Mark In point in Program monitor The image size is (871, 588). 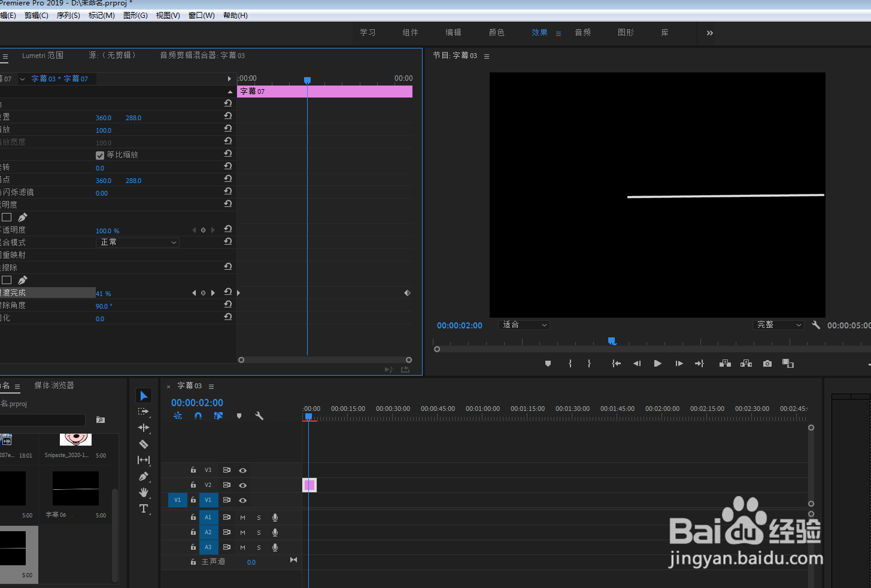[570, 363]
